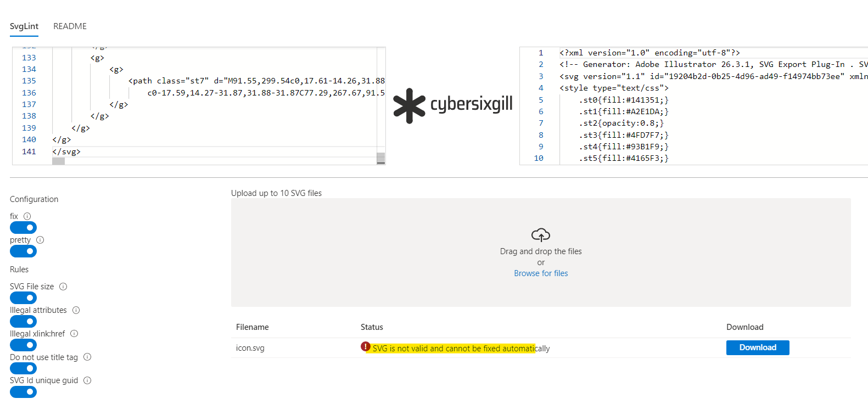The width and height of the screenshot is (868, 404).
Task: Click the cybersixgill logo preview
Action: click(x=453, y=105)
